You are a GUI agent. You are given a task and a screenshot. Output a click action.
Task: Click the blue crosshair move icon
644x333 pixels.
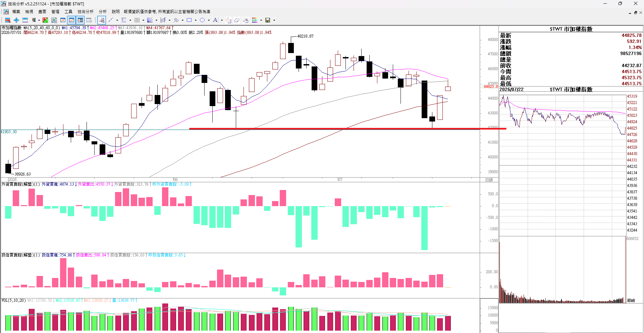click(x=16, y=20)
